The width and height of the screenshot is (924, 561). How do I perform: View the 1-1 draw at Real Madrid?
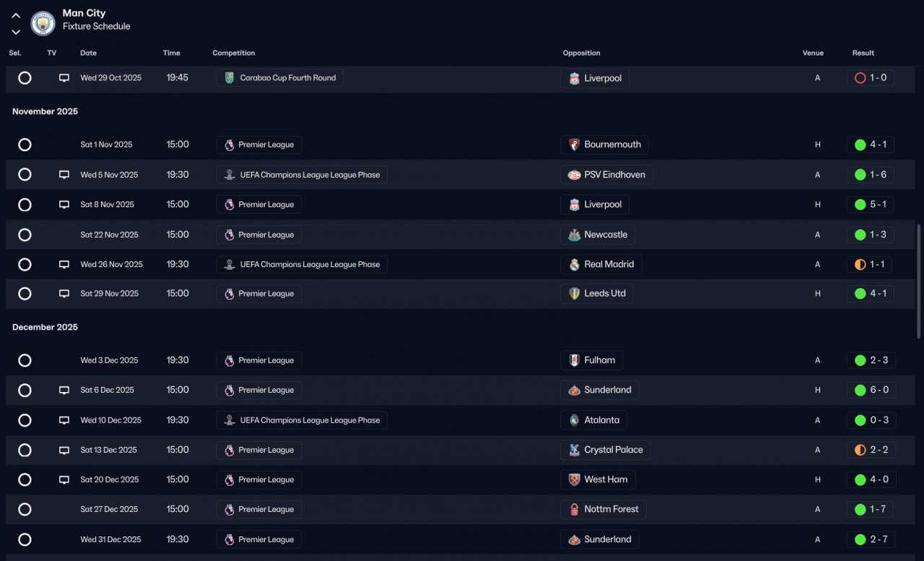[x=869, y=264]
